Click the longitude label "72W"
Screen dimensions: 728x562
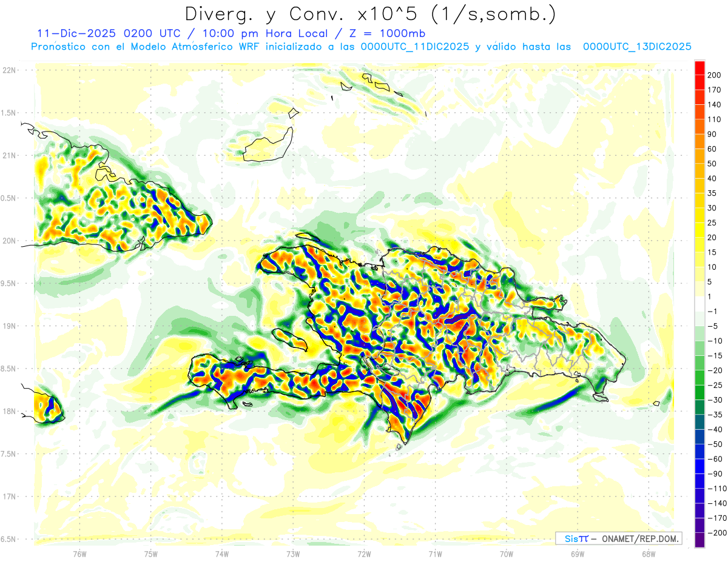tap(364, 554)
